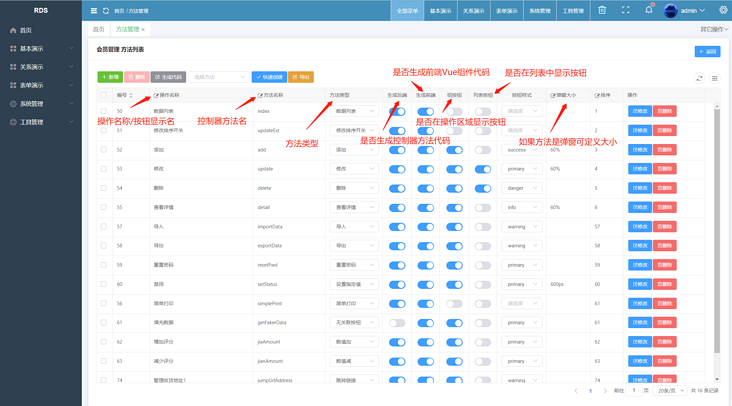Open the settings gear icon at top right

click(723, 10)
